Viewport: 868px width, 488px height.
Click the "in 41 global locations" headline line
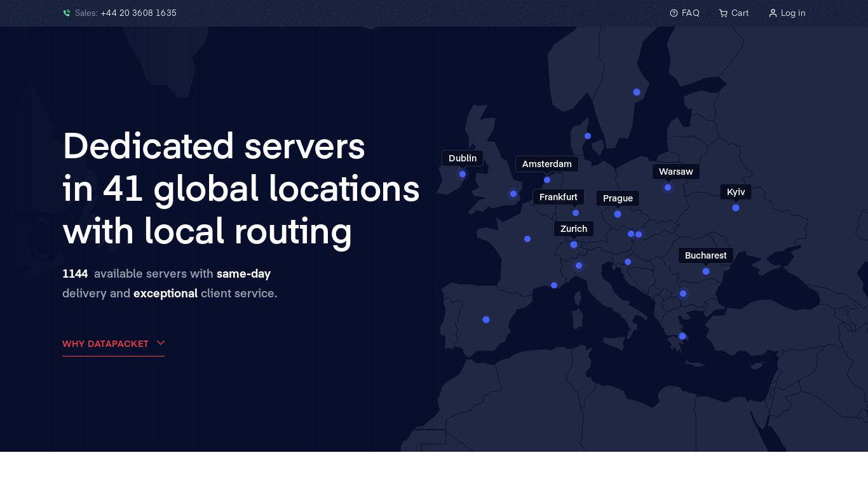(x=241, y=189)
